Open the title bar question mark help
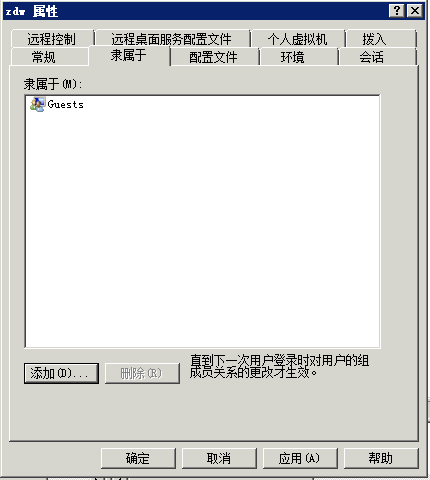The width and height of the screenshot is (430, 480). coord(396,11)
